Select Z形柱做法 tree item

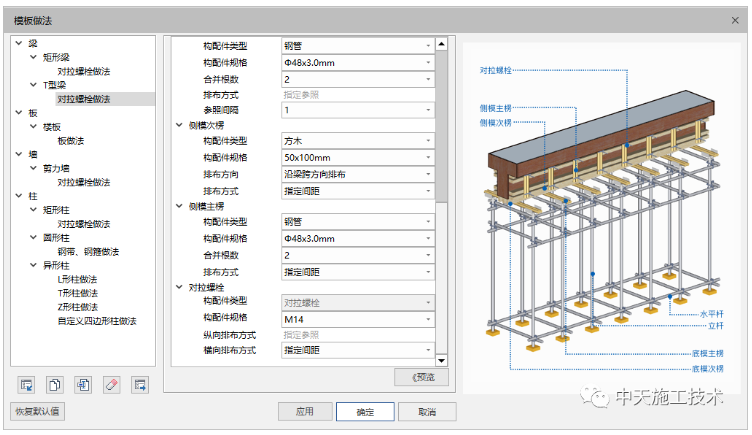point(77,307)
